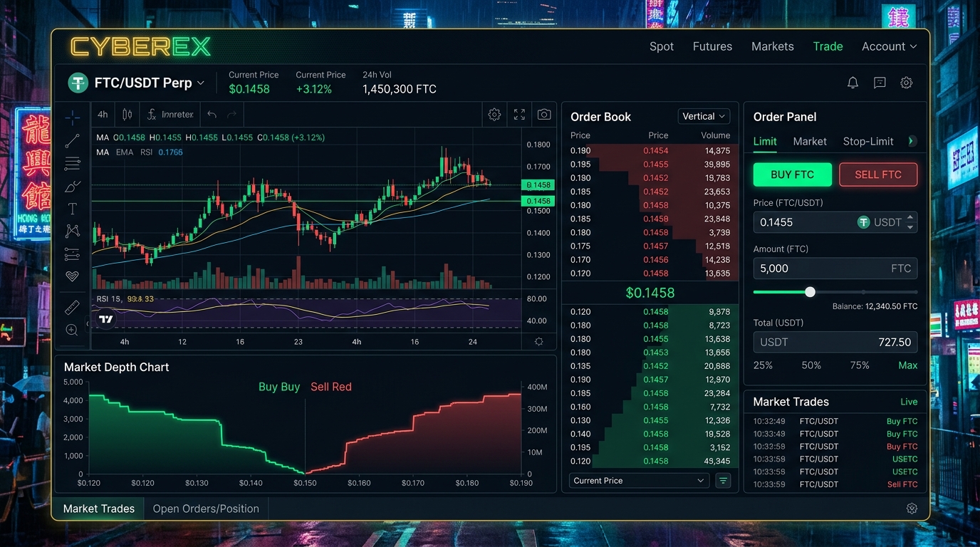Viewport: 980px width, 547px height.
Task: Open the notifications bell
Action: pyautogui.click(x=853, y=83)
